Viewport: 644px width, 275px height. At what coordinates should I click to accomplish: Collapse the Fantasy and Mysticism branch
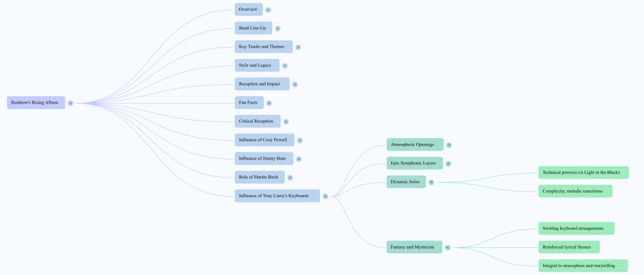tap(448, 247)
